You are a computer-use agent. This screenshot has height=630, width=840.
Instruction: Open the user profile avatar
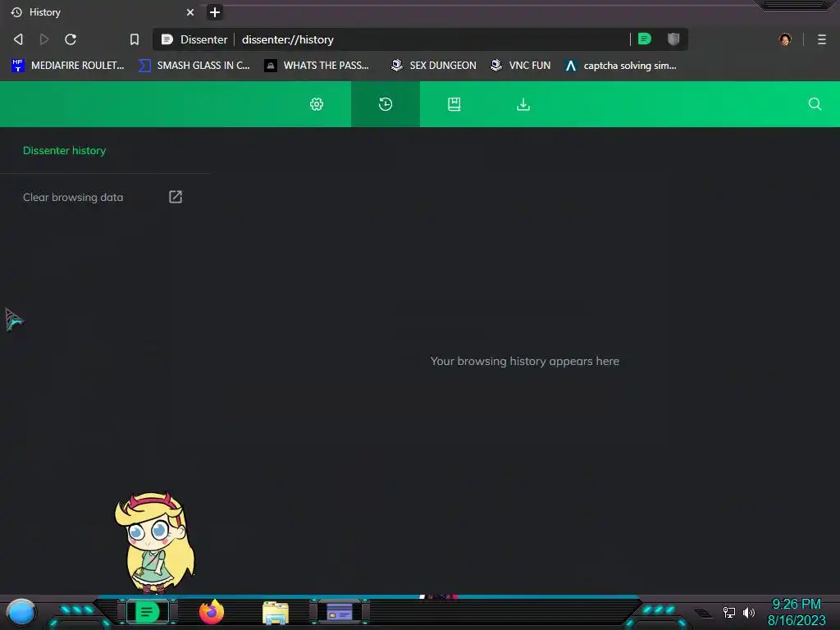tap(785, 39)
